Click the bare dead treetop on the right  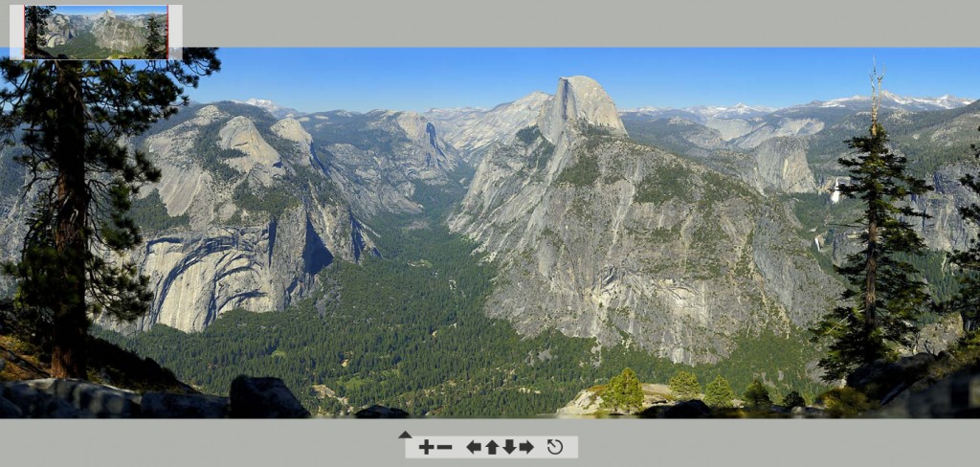click(x=877, y=94)
